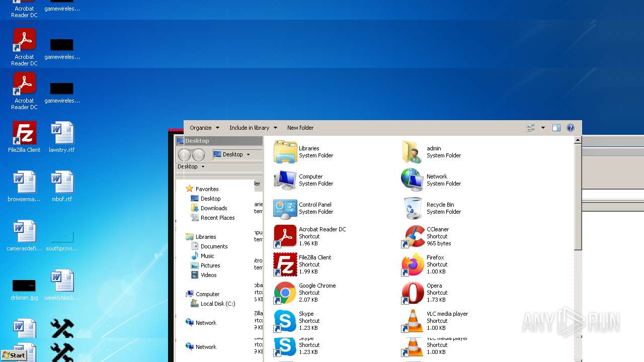Select the Libraries System Folder icon
Viewport: 644px width, 362px height.
point(285,152)
